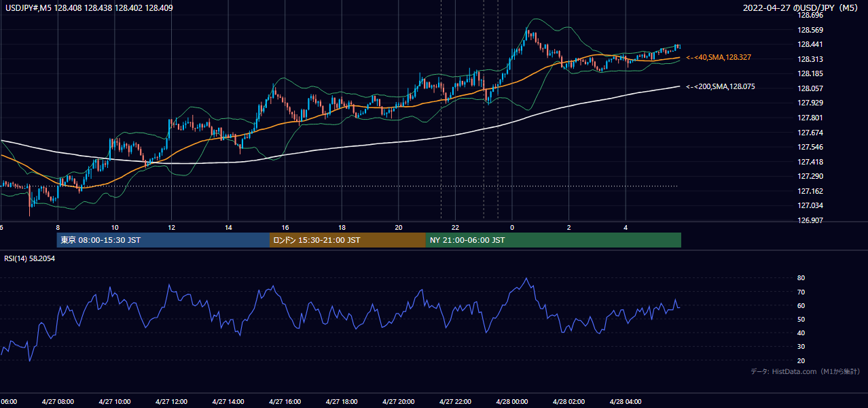
Task: Click price axis value 127.034
Action: [x=810, y=205]
